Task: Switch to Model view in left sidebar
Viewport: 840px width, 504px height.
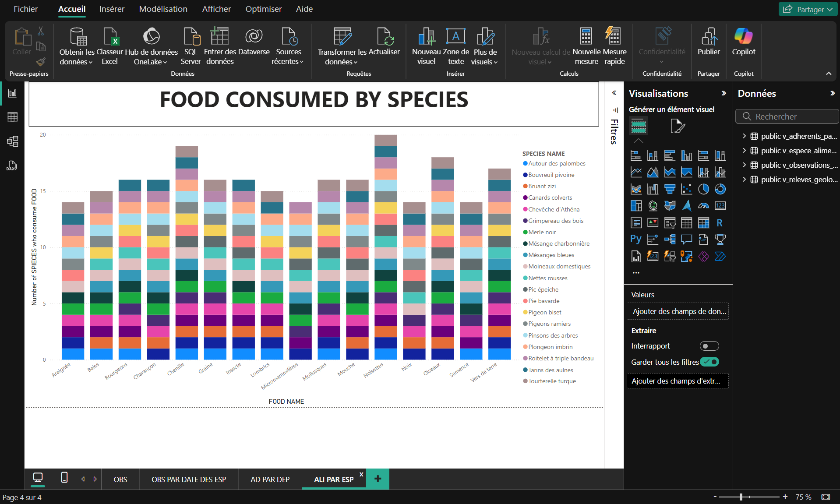Action: click(x=13, y=141)
